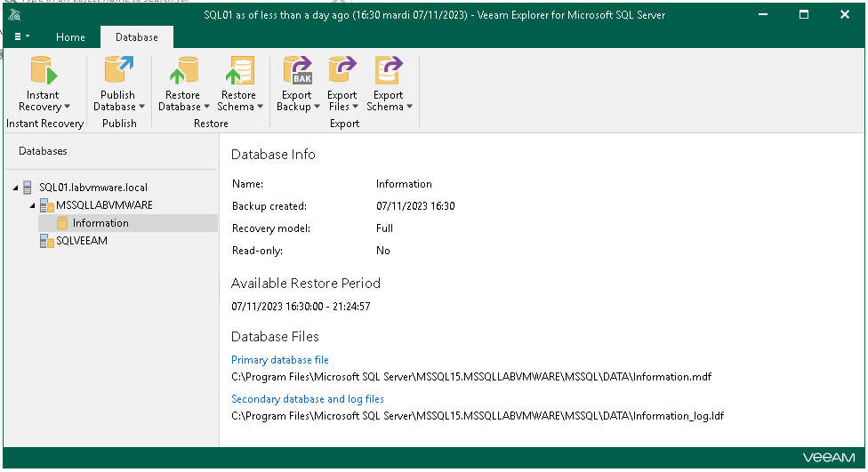The height and width of the screenshot is (472, 868).
Task: Click the Read-only value No
Action: click(x=383, y=251)
